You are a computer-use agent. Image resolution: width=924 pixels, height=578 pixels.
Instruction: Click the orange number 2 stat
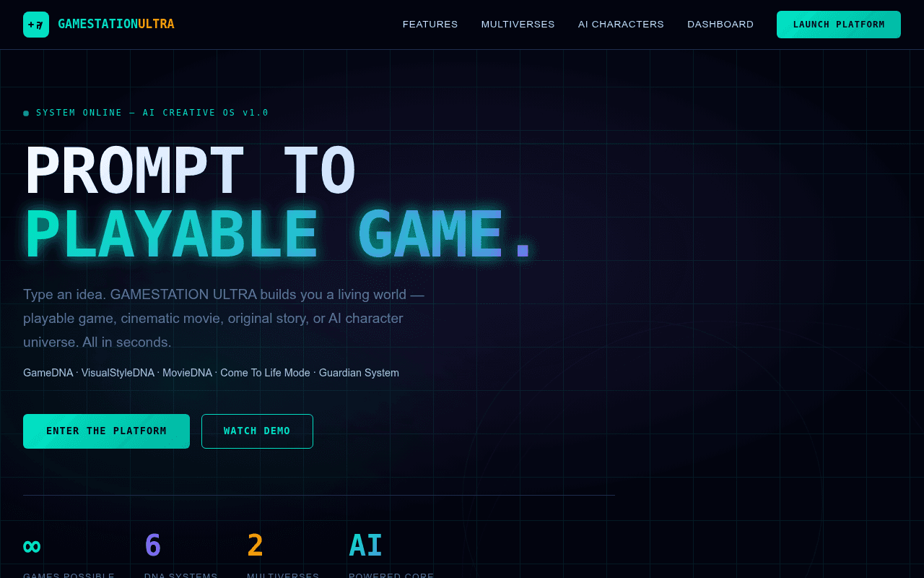point(255,546)
